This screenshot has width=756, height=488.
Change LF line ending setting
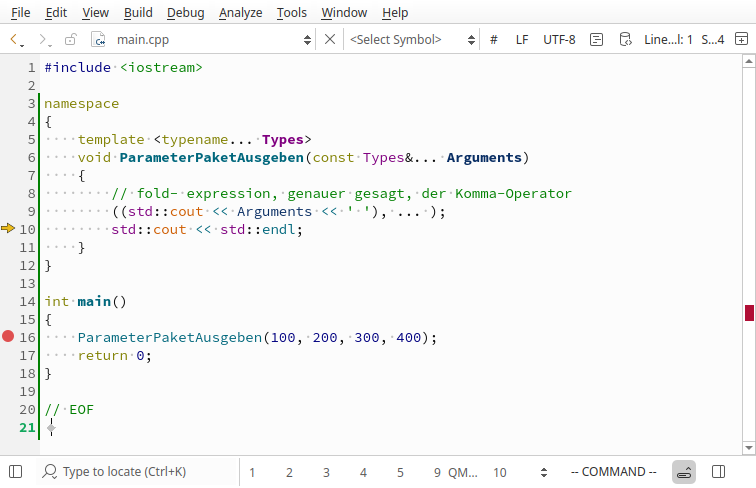click(x=522, y=40)
